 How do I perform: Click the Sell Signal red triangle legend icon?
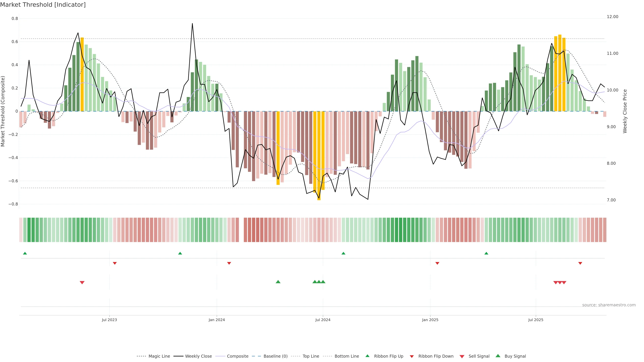462,356
